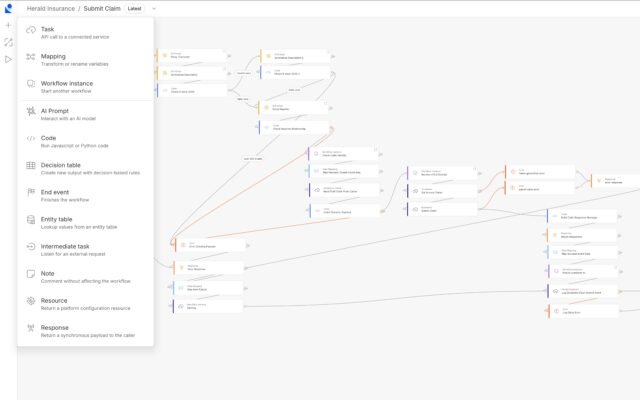
Task: Click the auto-layout icon in left sidebar
Action: pyautogui.click(x=9, y=42)
